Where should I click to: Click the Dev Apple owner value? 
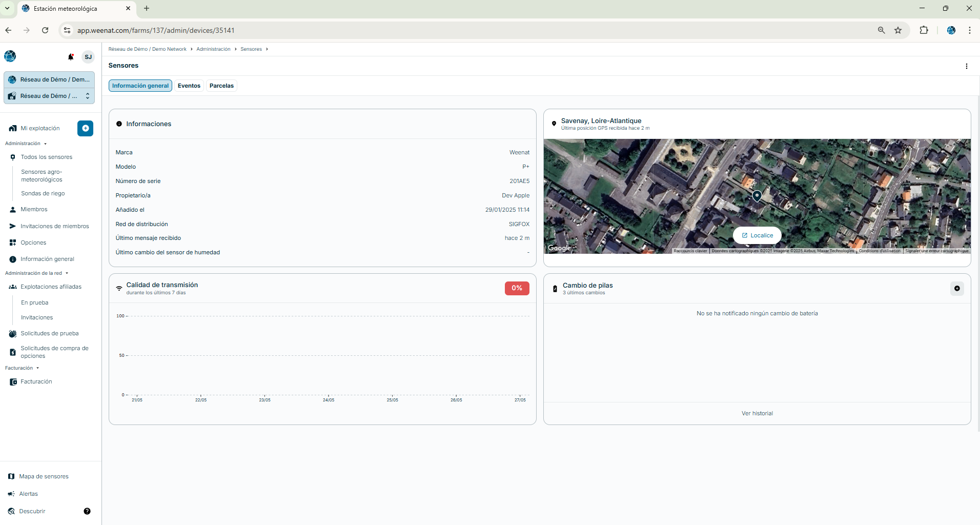point(515,195)
